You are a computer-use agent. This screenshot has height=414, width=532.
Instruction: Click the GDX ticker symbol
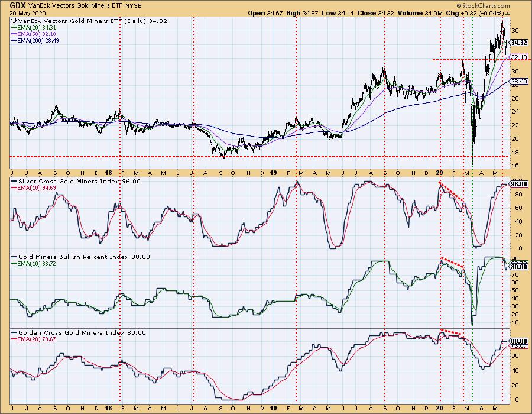tap(18, 5)
